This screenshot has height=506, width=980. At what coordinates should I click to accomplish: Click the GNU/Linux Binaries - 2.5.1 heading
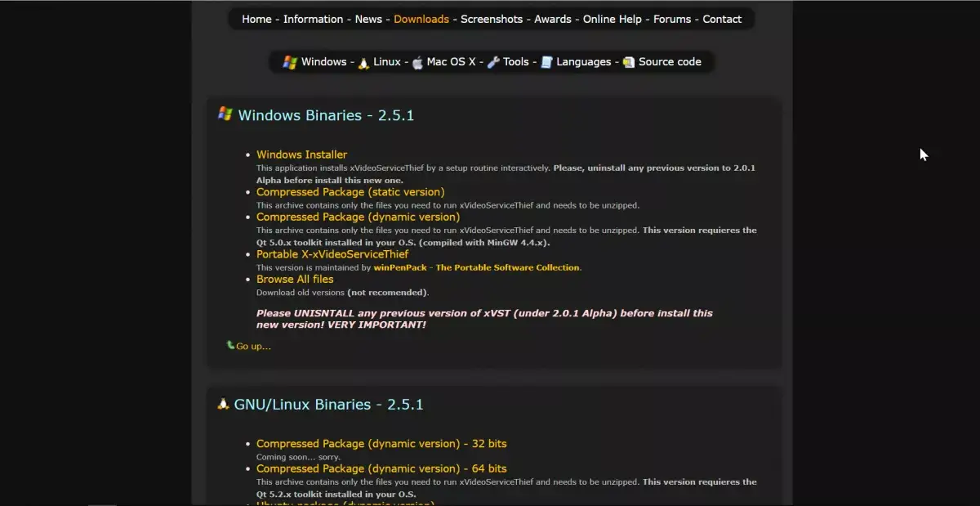click(328, 405)
